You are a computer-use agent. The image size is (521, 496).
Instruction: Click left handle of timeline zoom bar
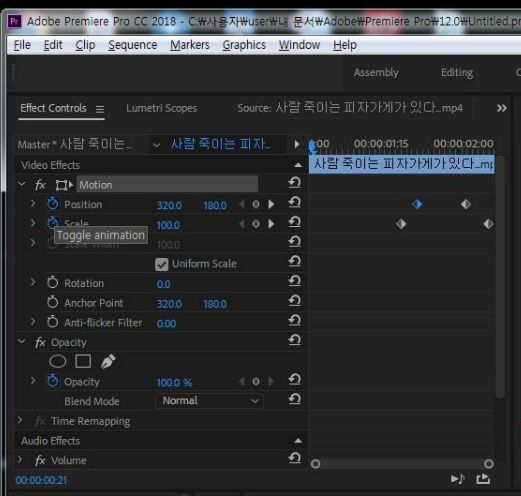pyautogui.click(x=315, y=464)
